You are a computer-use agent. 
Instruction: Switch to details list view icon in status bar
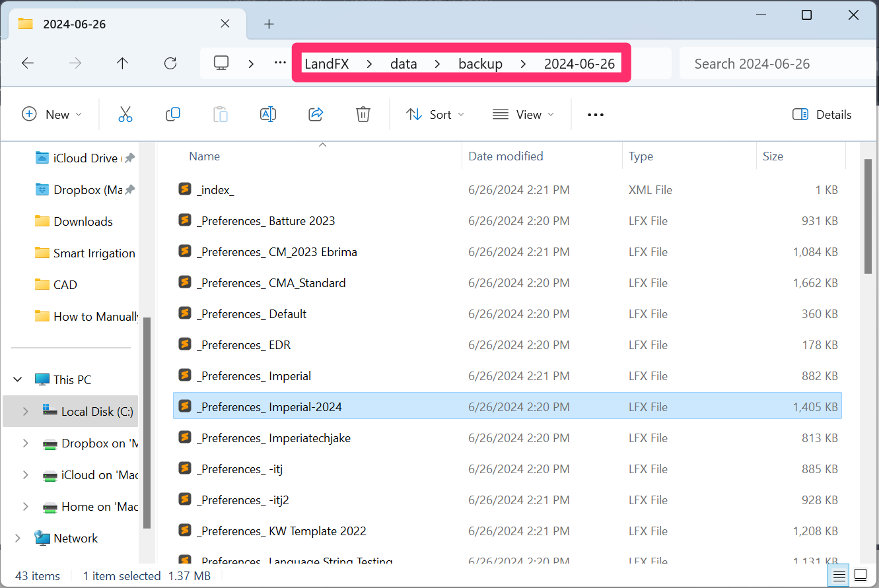[x=839, y=575]
